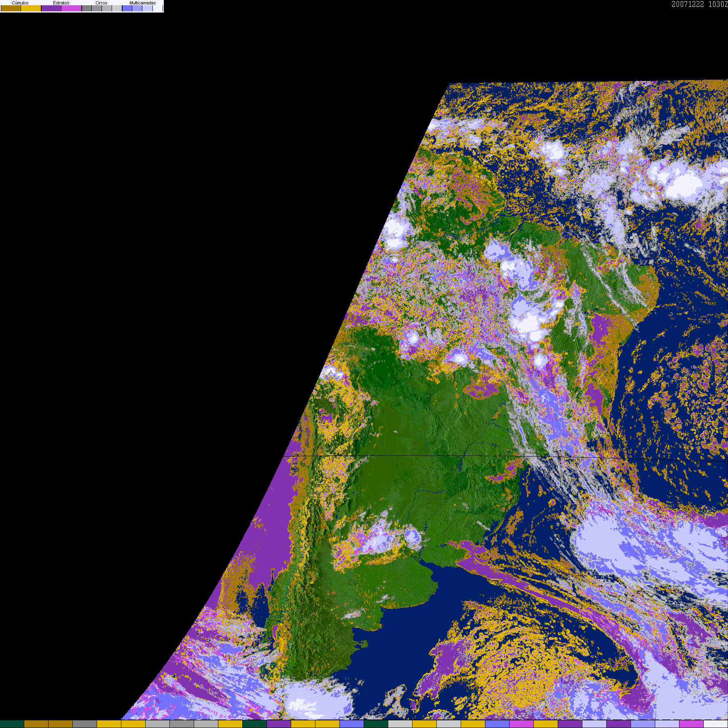
Task: Select the darkest grey Cirros swatch
Action: pos(87,8)
